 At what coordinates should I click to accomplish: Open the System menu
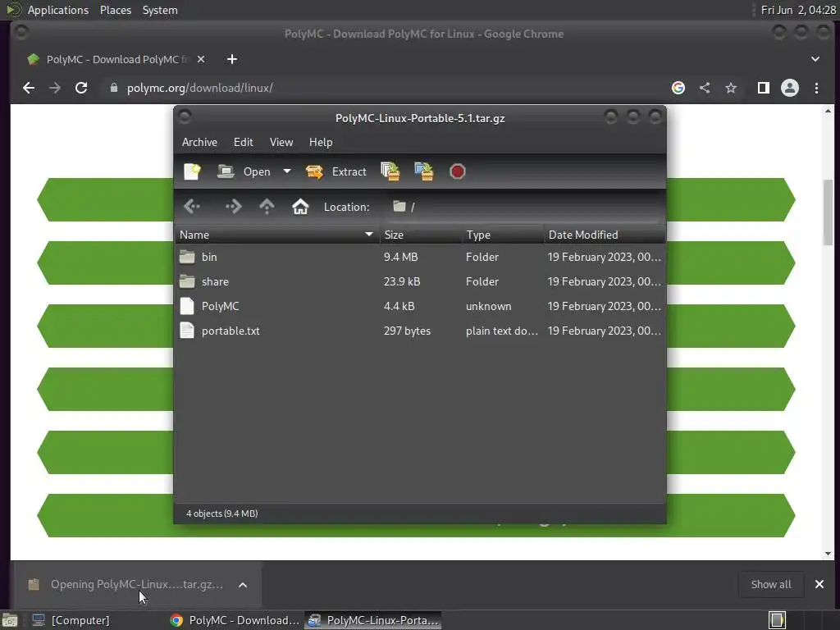tap(160, 10)
